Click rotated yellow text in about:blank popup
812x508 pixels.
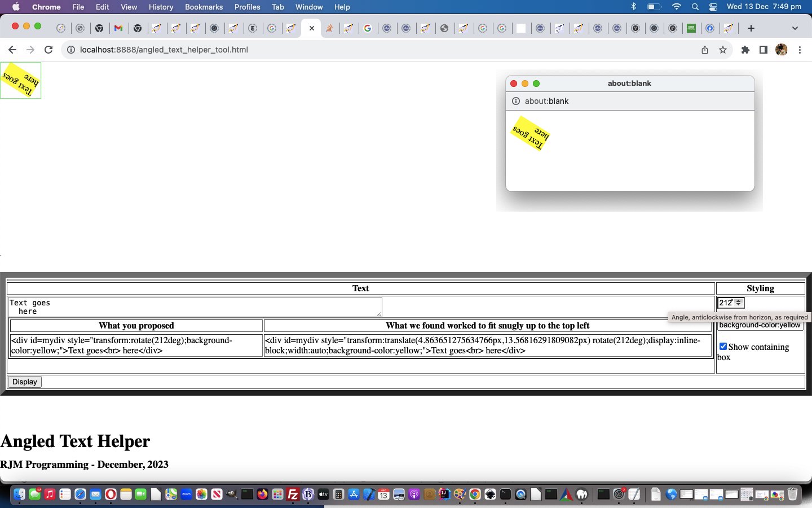[530, 134]
